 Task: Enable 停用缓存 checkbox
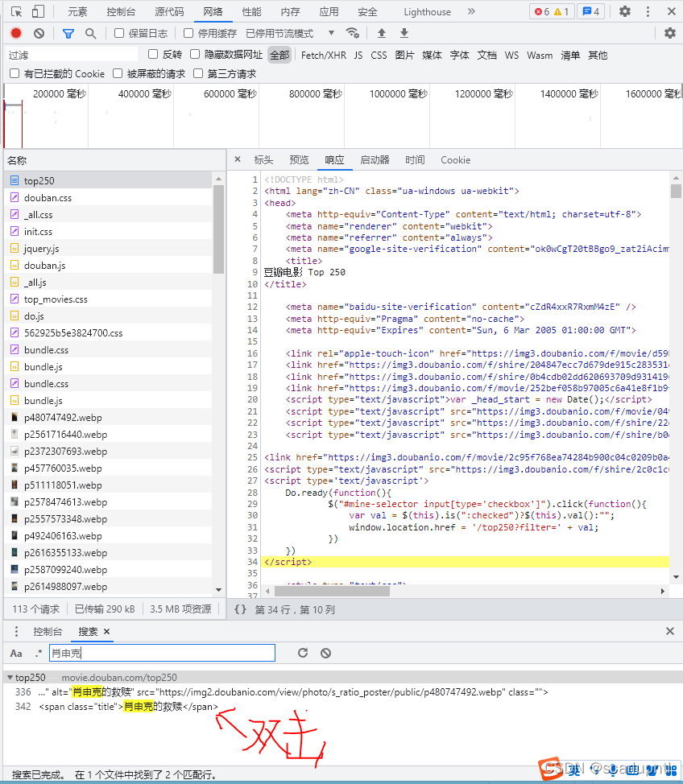point(188,33)
